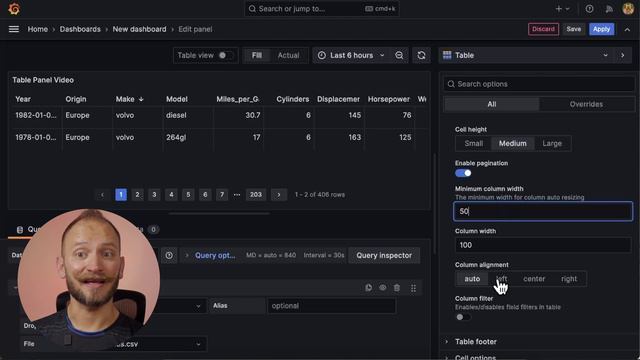Jump to last table page 203
The image size is (640, 360).
(256, 195)
